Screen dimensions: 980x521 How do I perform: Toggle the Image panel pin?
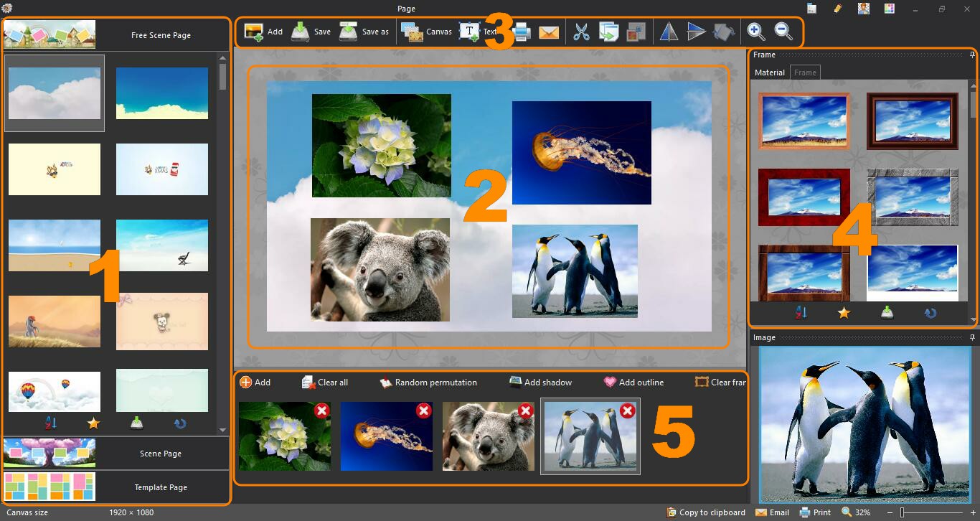coord(972,337)
